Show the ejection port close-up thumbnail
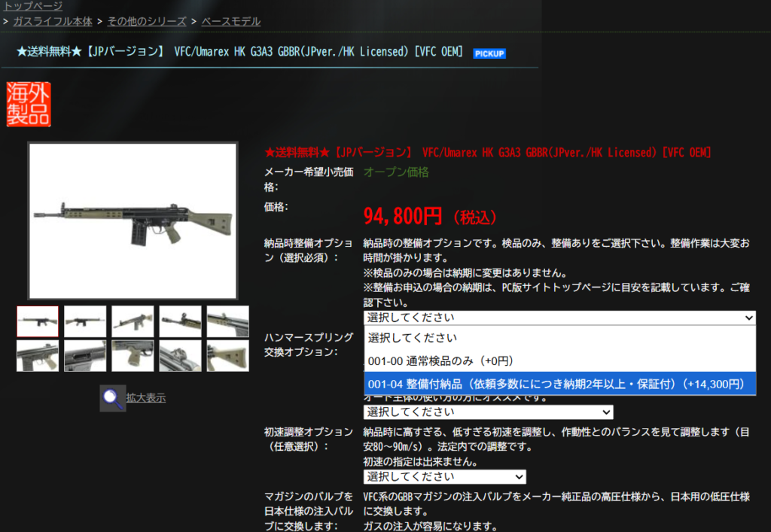The width and height of the screenshot is (771, 532). tap(85, 356)
